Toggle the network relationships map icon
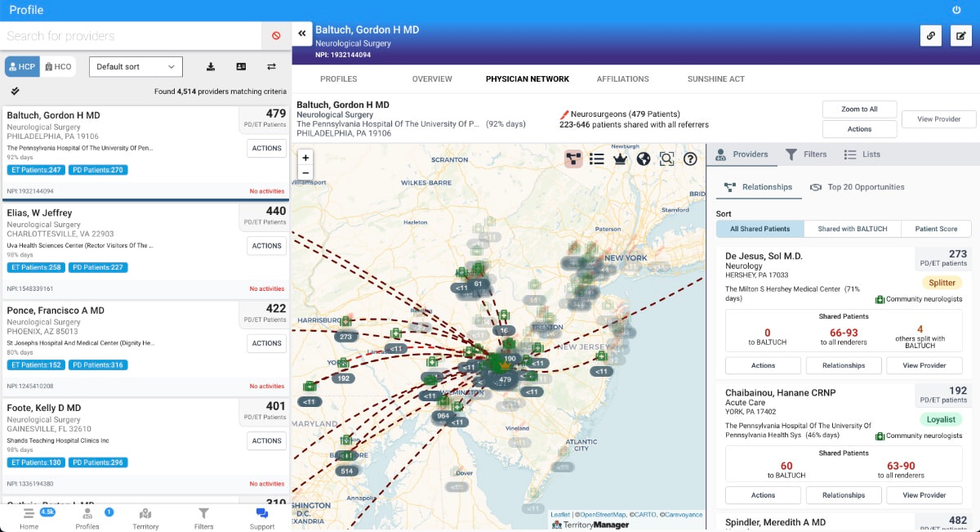Screen dimensions: 980x532 point(574,159)
